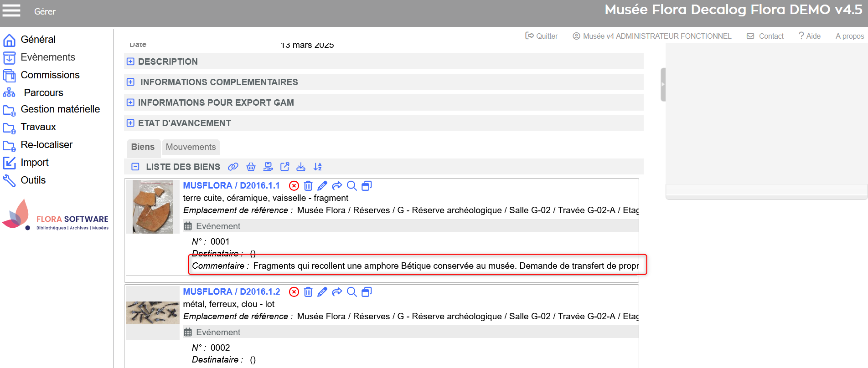
Task: Click pencil edit icon for D2016.1.2
Action: pos(322,291)
